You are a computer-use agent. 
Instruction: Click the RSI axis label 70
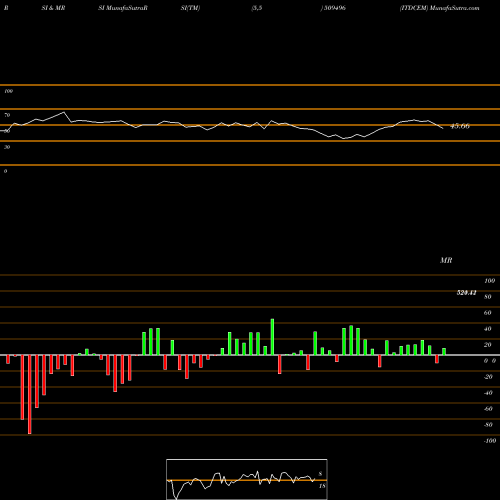[x=7, y=115]
